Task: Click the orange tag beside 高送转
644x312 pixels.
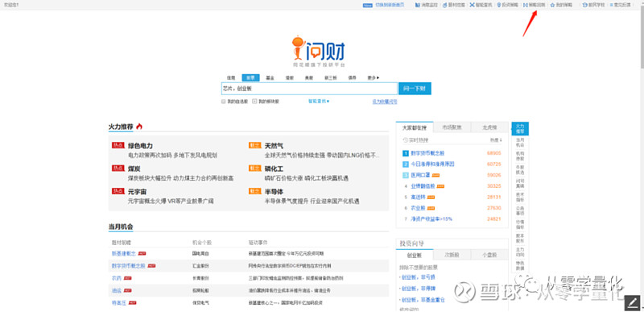Action: tap(431, 198)
